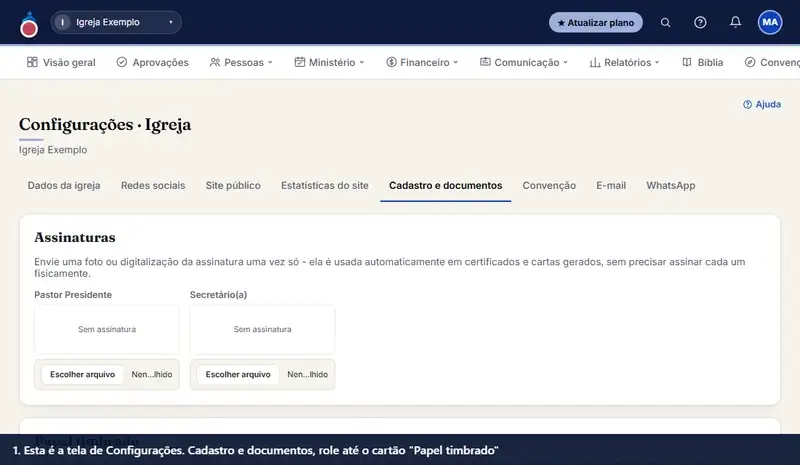Click the Convenção compass icon in navigation
800x465 pixels.
coord(750,62)
